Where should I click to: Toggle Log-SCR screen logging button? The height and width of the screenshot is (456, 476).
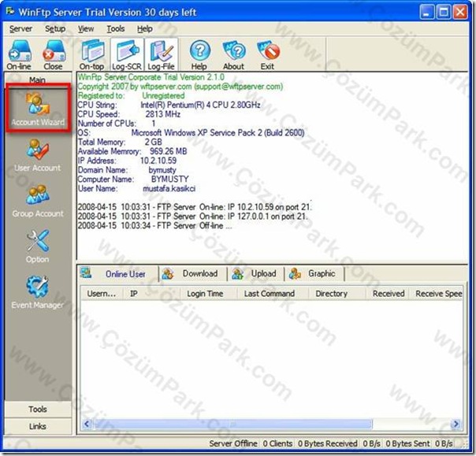[x=127, y=54]
